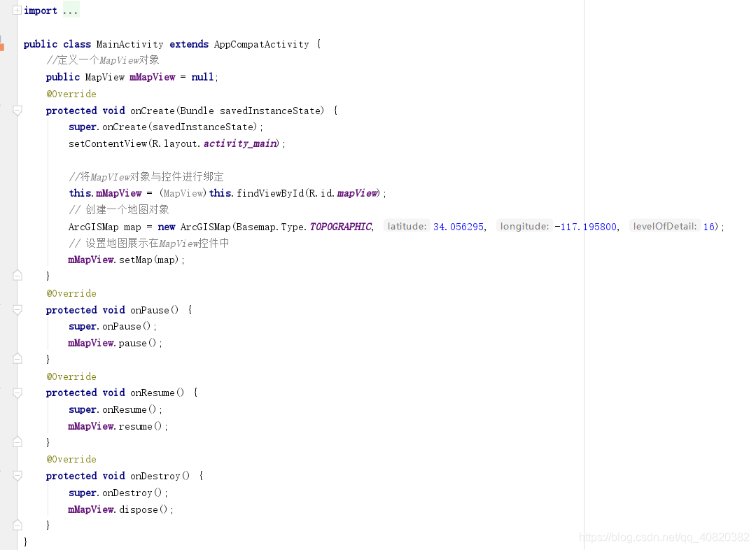Image resolution: width=756 pixels, height=550 pixels.
Task: Collapse the onResume method fold marker
Action: click(17, 393)
